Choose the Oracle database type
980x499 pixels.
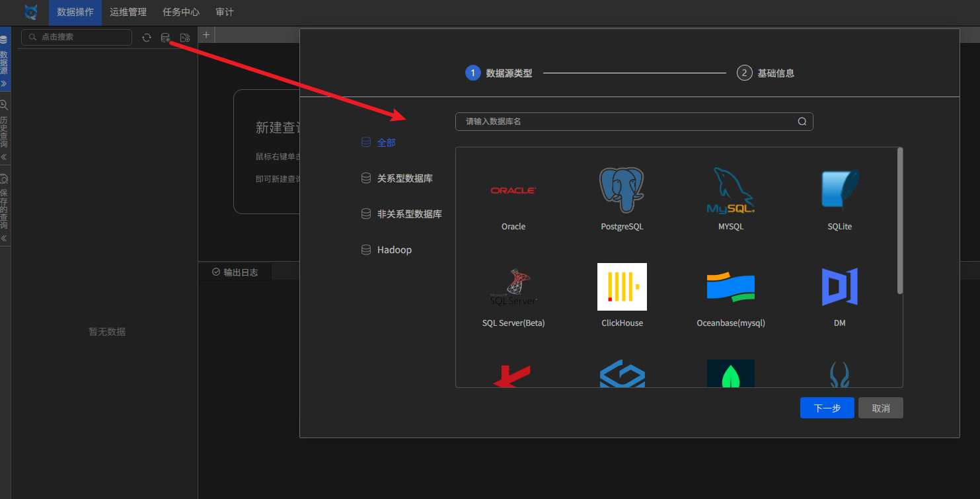tap(513, 199)
